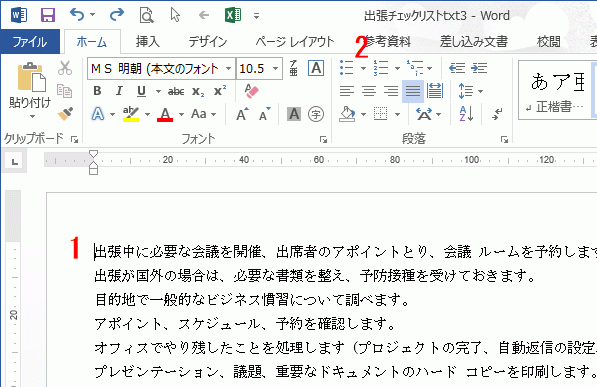Viewport: 597px width, 387px height.
Task: Open the Undo history dropdown arrow
Action: 93,15
